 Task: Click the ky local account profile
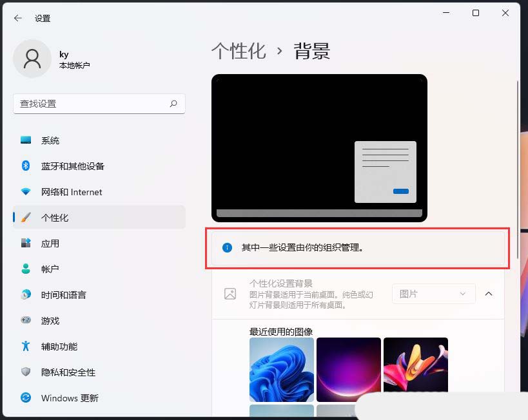tap(53, 60)
